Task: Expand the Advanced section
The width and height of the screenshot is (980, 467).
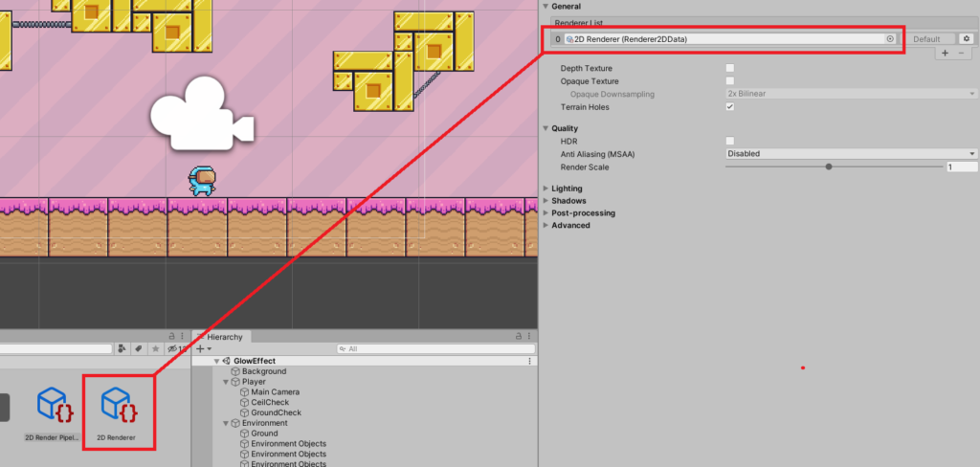Action: 546,225
